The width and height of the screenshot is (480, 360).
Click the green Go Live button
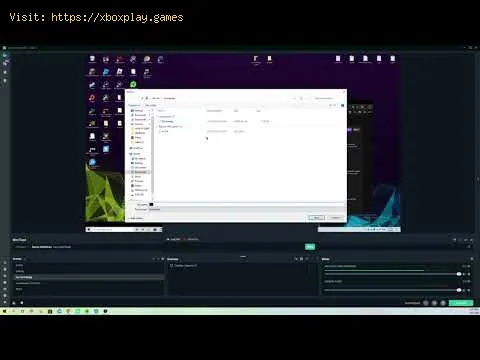[461, 303]
